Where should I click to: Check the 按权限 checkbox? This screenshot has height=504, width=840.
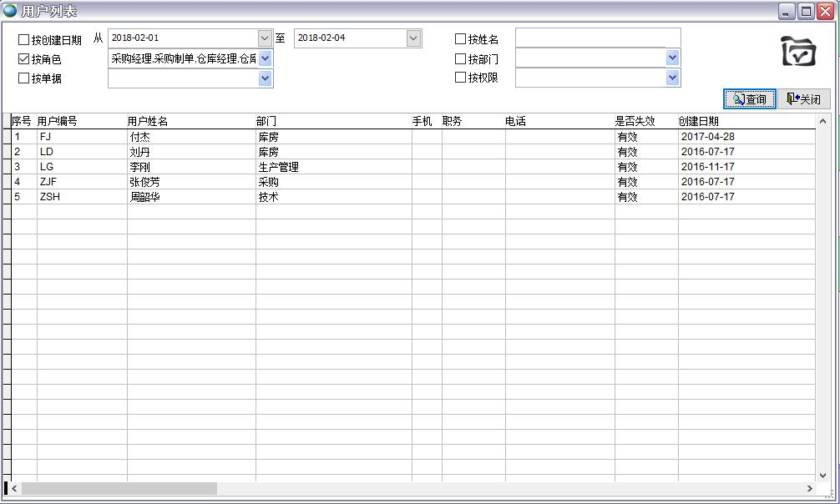(460, 78)
